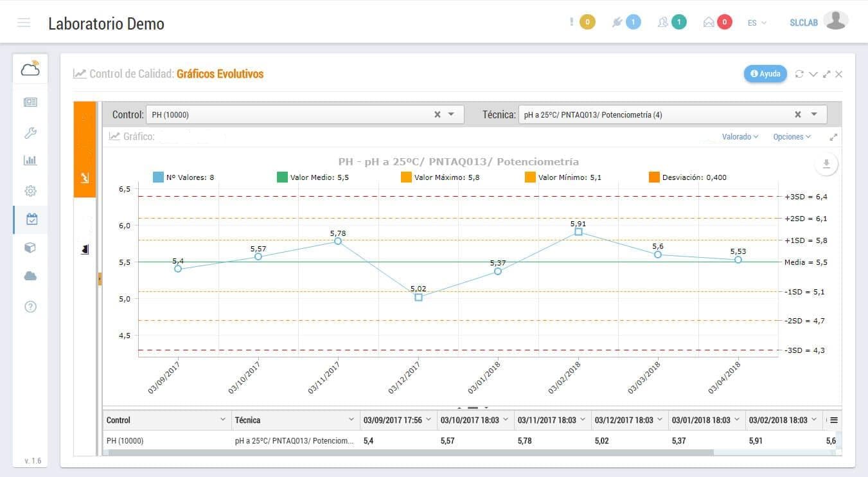Expand the panel to fullscreen

(826, 74)
